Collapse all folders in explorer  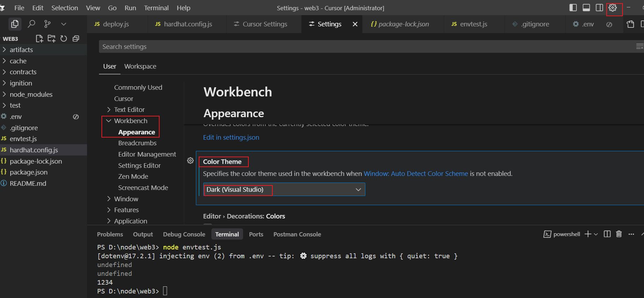point(76,39)
